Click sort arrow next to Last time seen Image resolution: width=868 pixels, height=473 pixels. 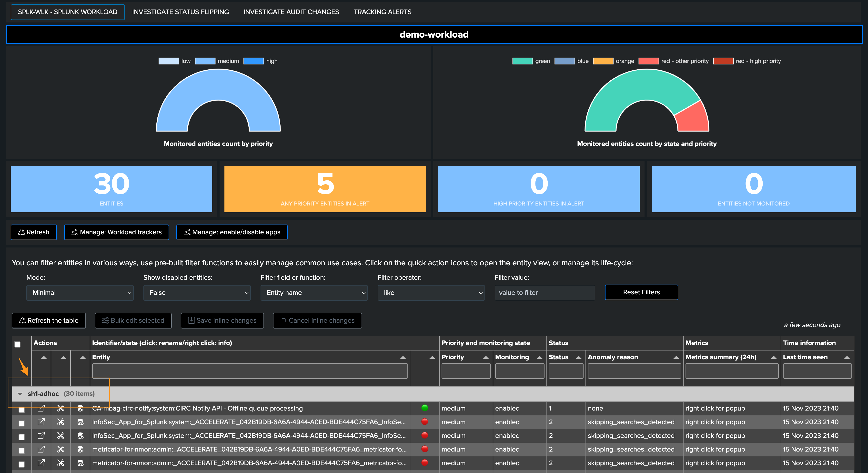pos(847,357)
